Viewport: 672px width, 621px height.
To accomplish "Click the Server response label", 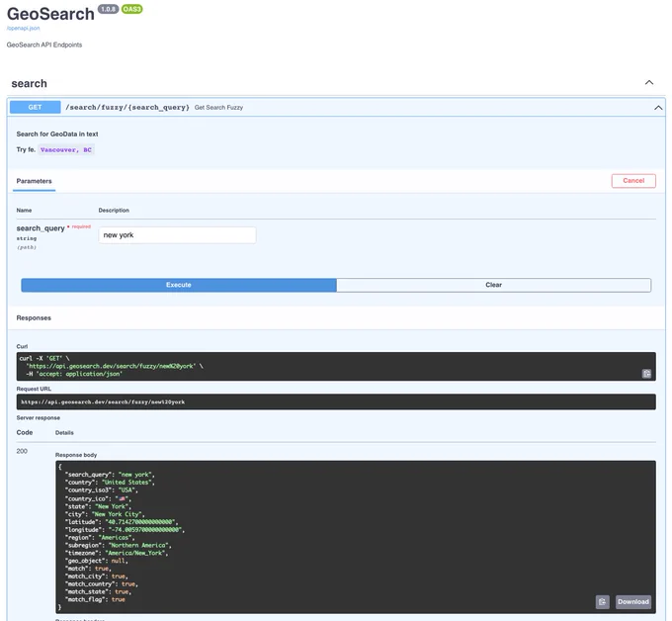I will point(39,417).
